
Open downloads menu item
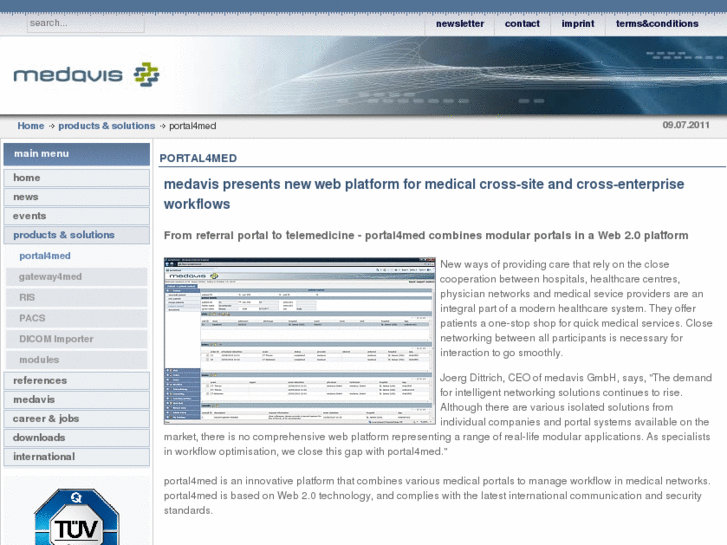[x=77, y=437]
